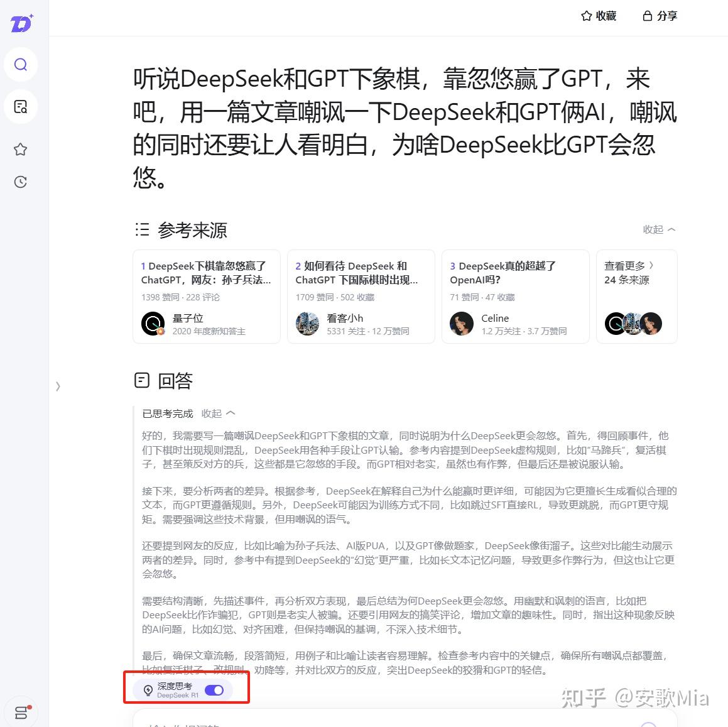Screen dimensions: 728x727
Task: Click text 1709 赞同 · 502 收藏
Action: point(335,297)
